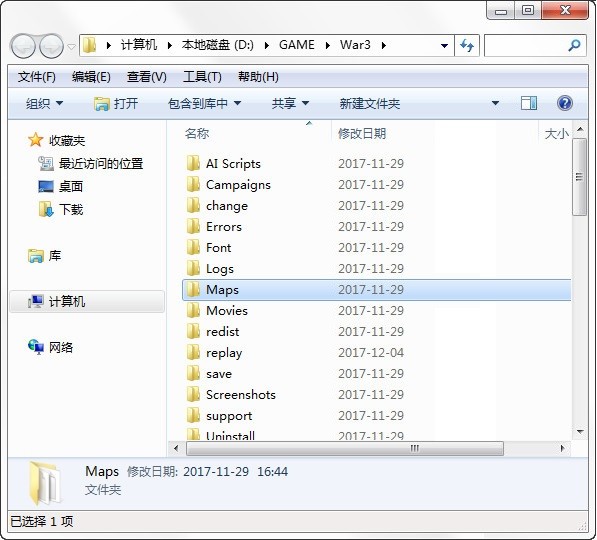Toggle the preview pane icon
Viewport: 597px width, 540px height.
click(x=529, y=103)
